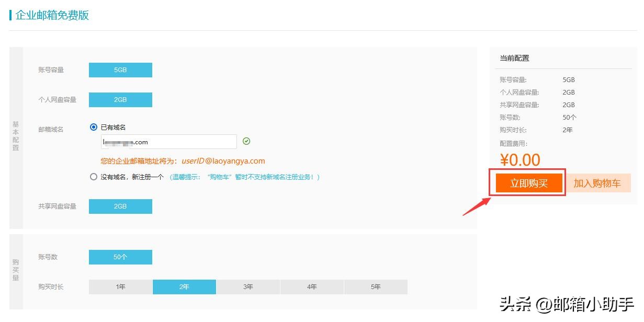Click the 2GB 个人网盘容量 button

pos(120,99)
